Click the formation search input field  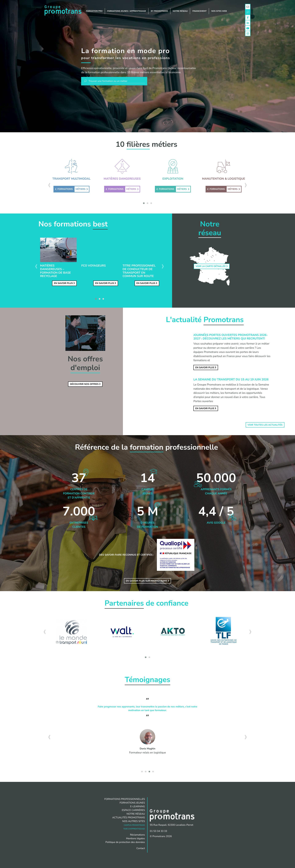[114, 81]
